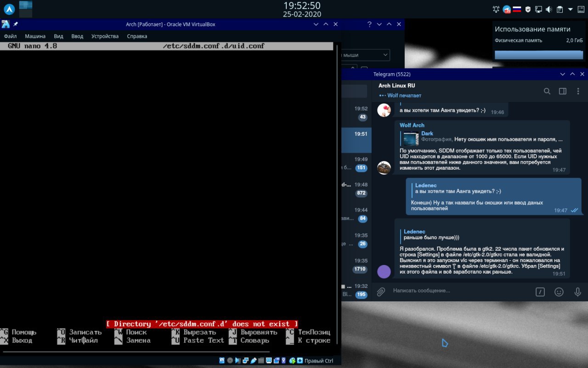Click VirtualBox keyboard capture arrow indicator
588x368 pixels.
point(300,361)
